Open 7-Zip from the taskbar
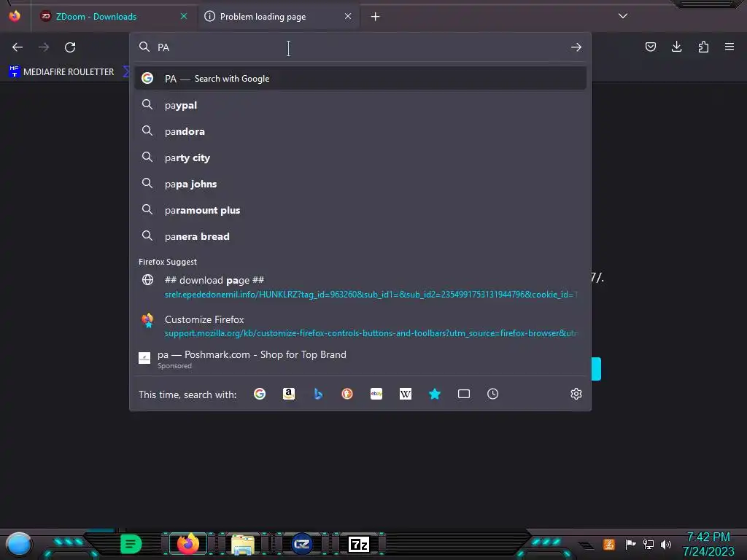The width and height of the screenshot is (747, 560). click(359, 544)
